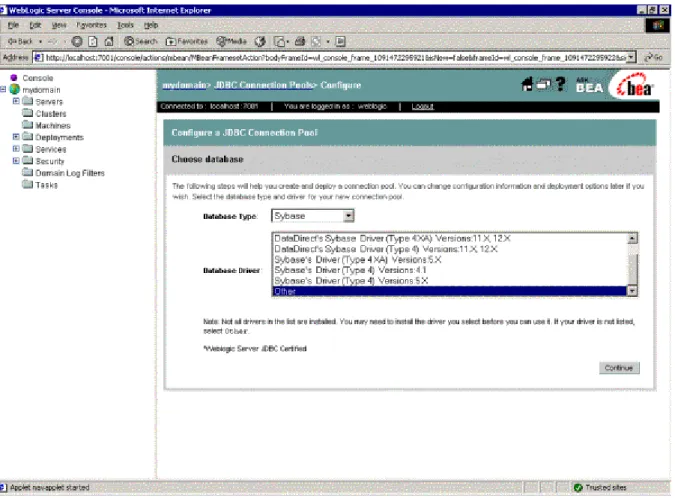675x498 pixels.
Task: Click driver list scrollbar down arrow
Action: pyautogui.click(x=632, y=291)
